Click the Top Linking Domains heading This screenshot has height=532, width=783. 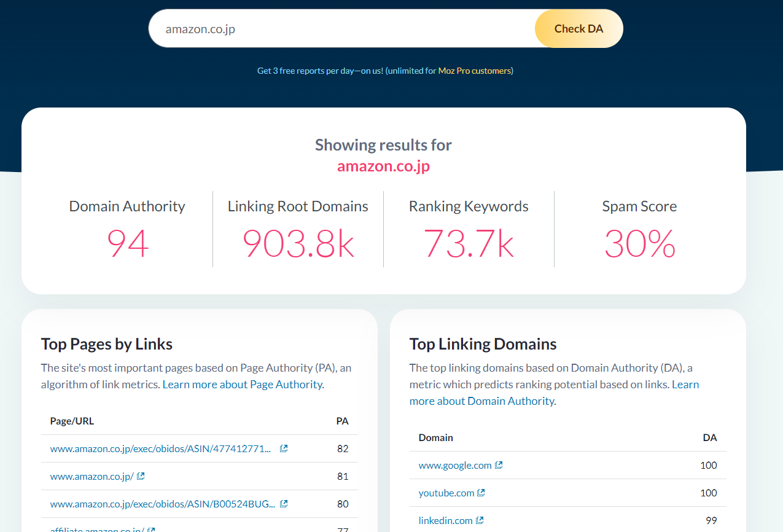pyautogui.click(x=483, y=344)
